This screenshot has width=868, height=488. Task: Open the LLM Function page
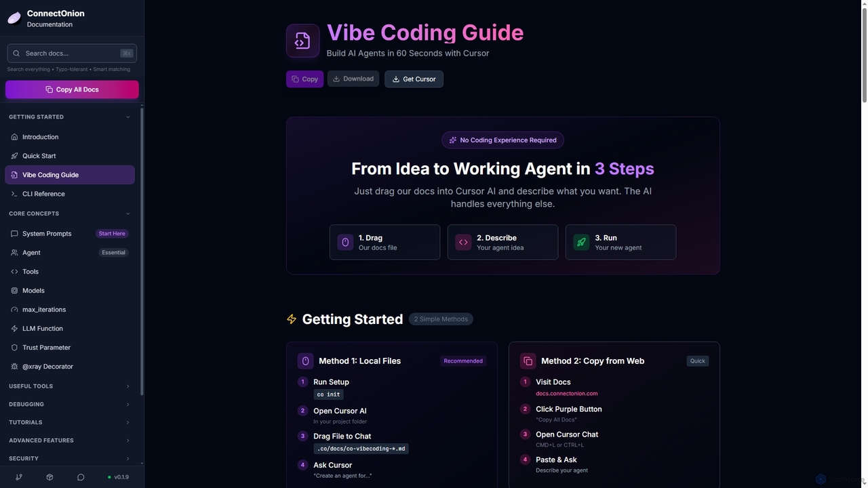pos(69,329)
